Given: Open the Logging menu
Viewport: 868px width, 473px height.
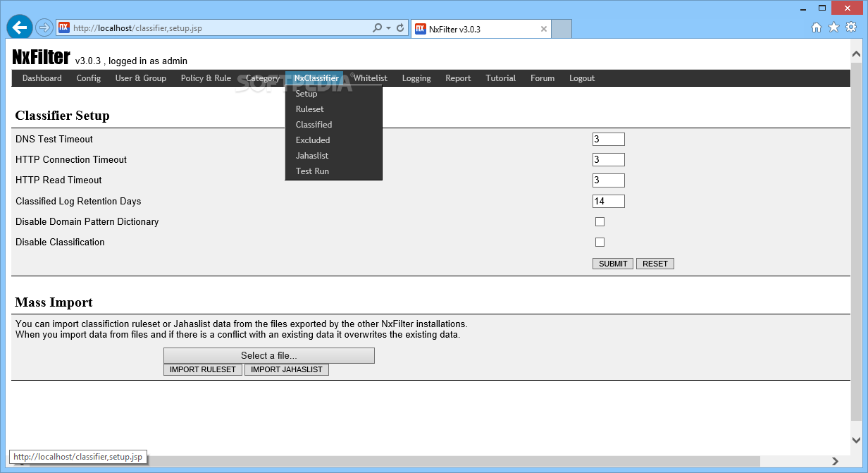Looking at the screenshot, I should (416, 78).
